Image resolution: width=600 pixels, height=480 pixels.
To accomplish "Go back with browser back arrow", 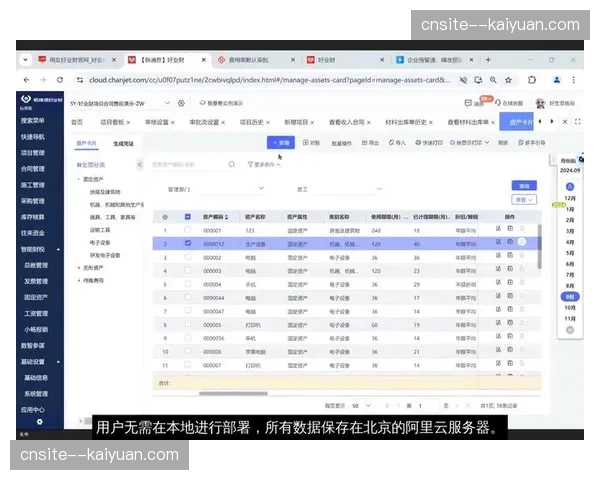I will pos(26,80).
